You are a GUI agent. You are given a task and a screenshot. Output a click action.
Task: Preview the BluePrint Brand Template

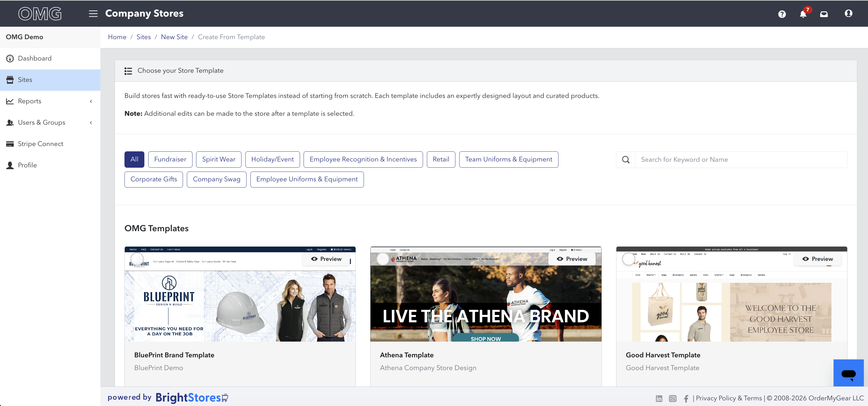point(326,259)
